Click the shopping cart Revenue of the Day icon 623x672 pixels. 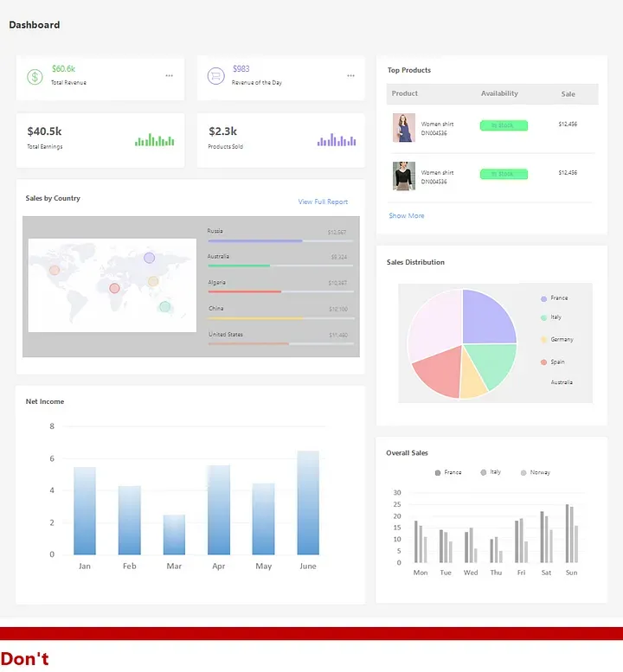click(216, 76)
